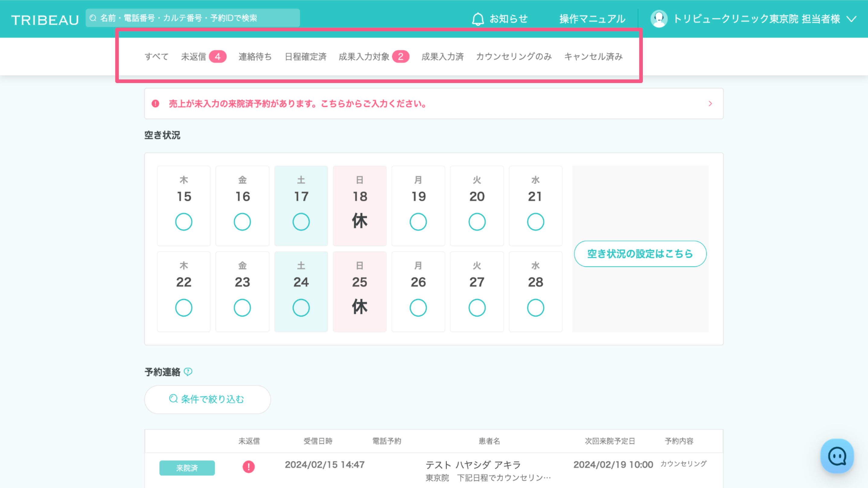Open the sales notice arrow chevron
Viewport: 868px width, 488px height.
point(710,104)
